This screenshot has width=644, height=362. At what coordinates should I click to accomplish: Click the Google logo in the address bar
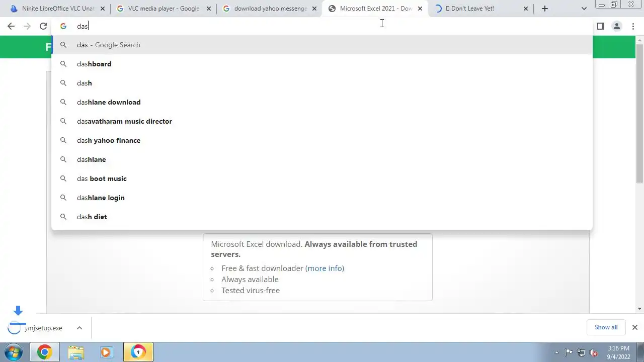click(63, 26)
